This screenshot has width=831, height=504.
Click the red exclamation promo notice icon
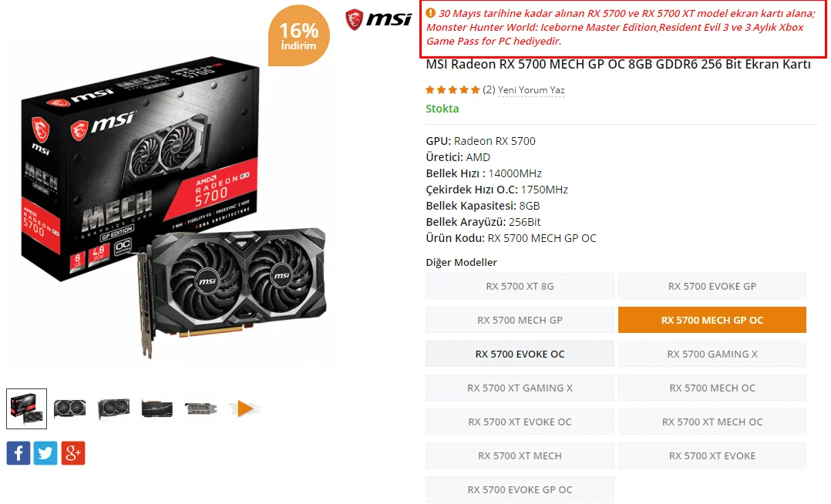click(x=430, y=13)
